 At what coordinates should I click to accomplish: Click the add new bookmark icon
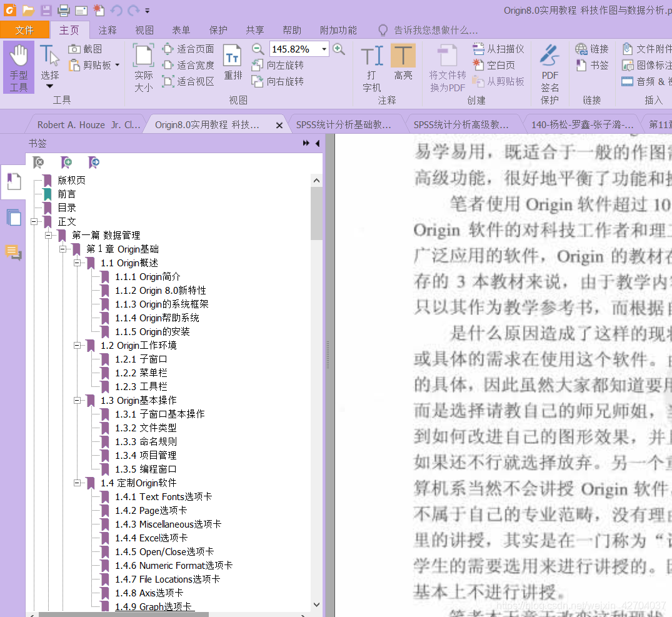coord(66,162)
